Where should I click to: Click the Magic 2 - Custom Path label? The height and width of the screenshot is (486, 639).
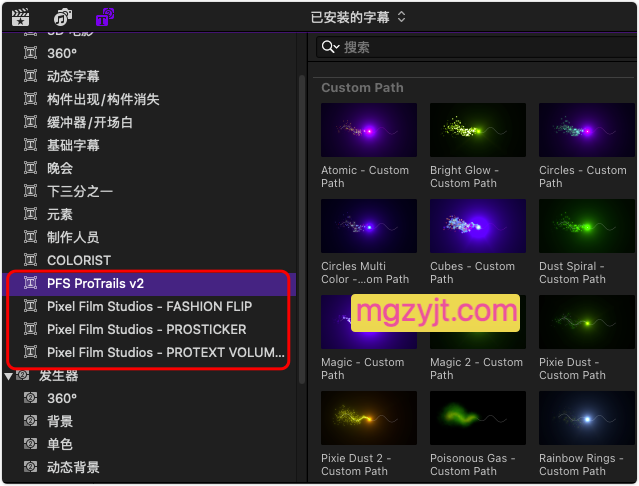coord(476,369)
